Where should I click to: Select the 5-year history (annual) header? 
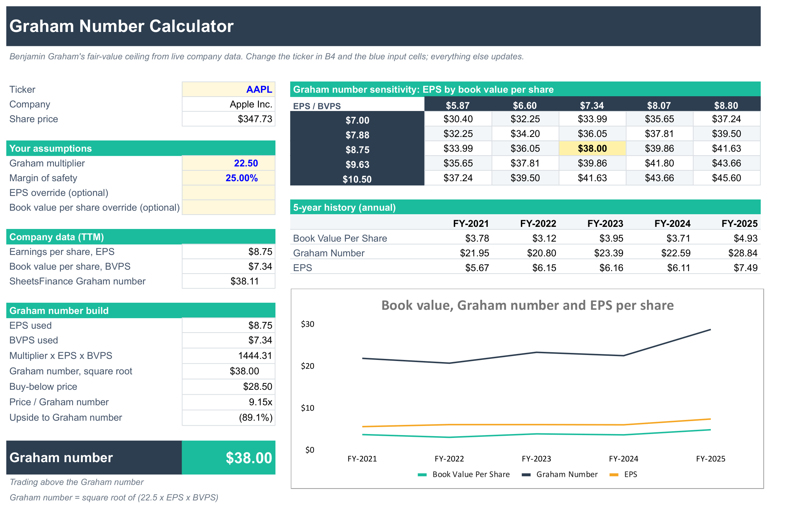click(x=525, y=207)
